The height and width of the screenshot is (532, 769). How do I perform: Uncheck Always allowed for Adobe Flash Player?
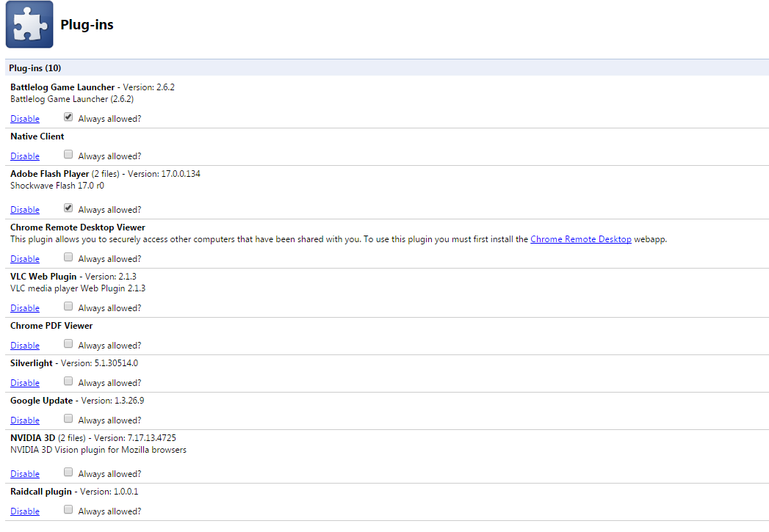[x=68, y=208]
